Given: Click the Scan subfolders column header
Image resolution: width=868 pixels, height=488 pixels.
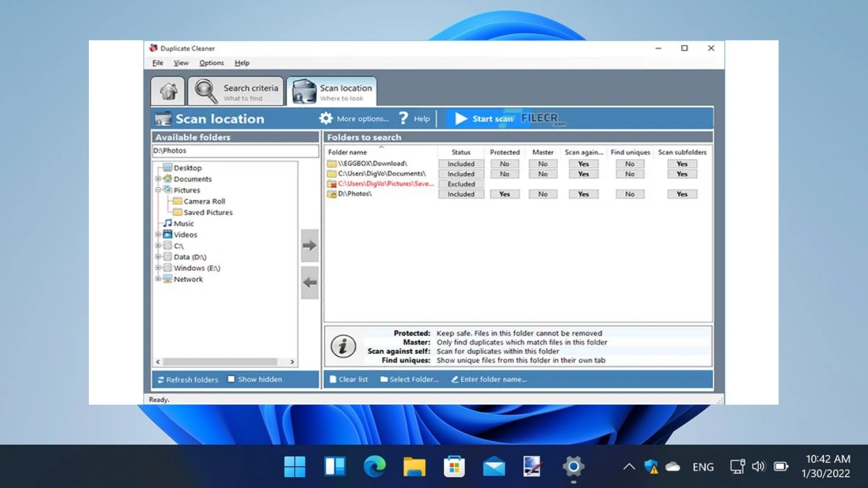Looking at the screenshot, I should point(682,152).
